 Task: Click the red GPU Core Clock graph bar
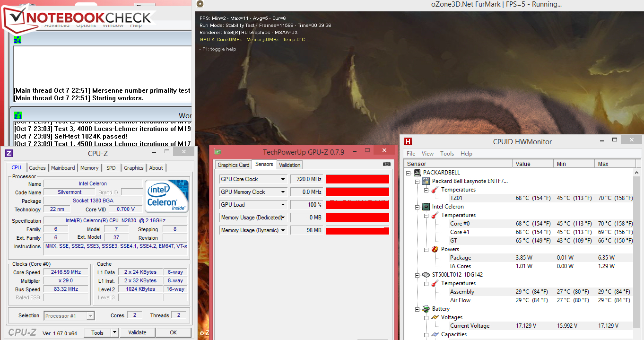point(357,179)
